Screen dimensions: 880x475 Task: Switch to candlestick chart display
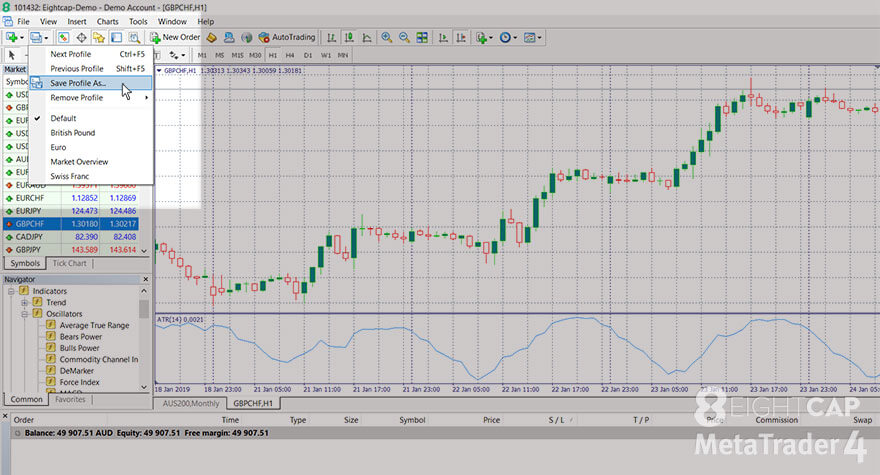point(349,38)
